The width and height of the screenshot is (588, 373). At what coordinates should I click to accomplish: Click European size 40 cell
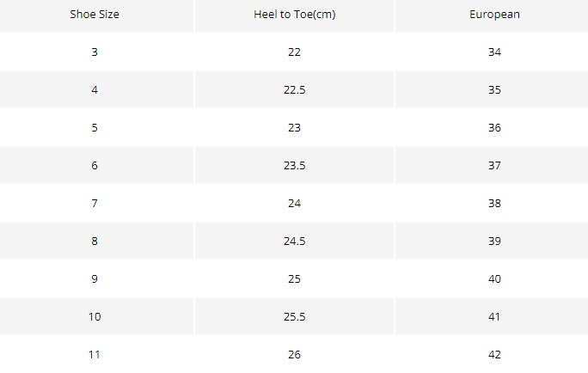[x=494, y=278]
